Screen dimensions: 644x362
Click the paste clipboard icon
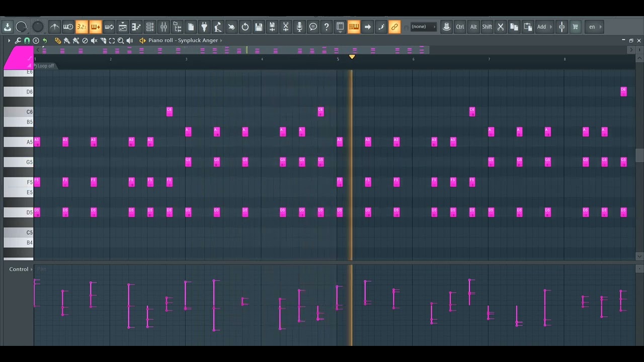(528, 27)
